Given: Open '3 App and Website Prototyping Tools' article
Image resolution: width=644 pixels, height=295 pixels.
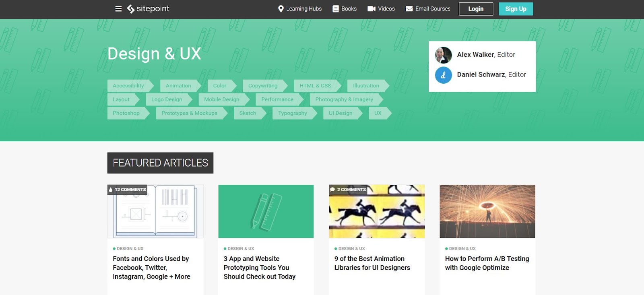Looking at the screenshot, I should click(260, 268).
